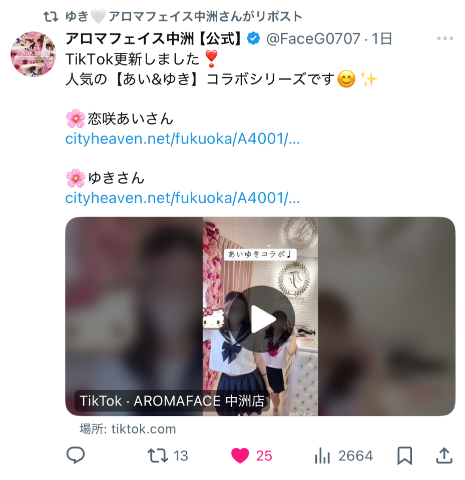
Task: Click the blue verified badge
Action: tap(254, 39)
